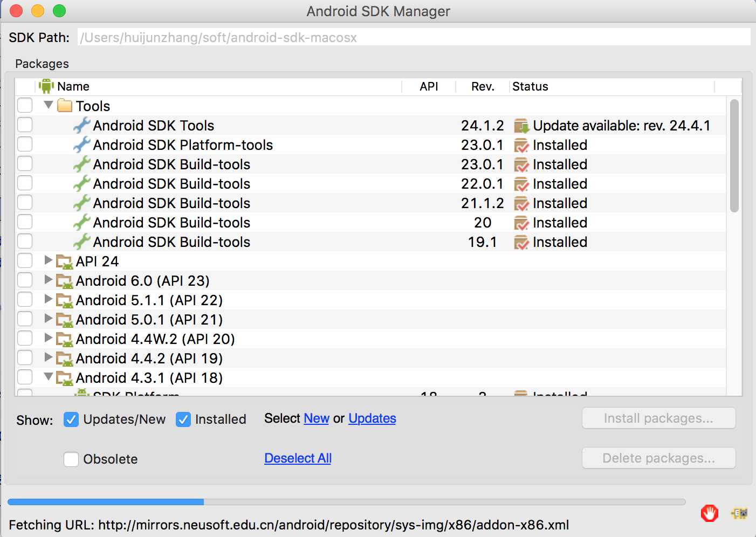Image resolution: width=756 pixels, height=537 pixels.
Task: Click the Android SDK Tools wrench icon
Action: tap(82, 126)
